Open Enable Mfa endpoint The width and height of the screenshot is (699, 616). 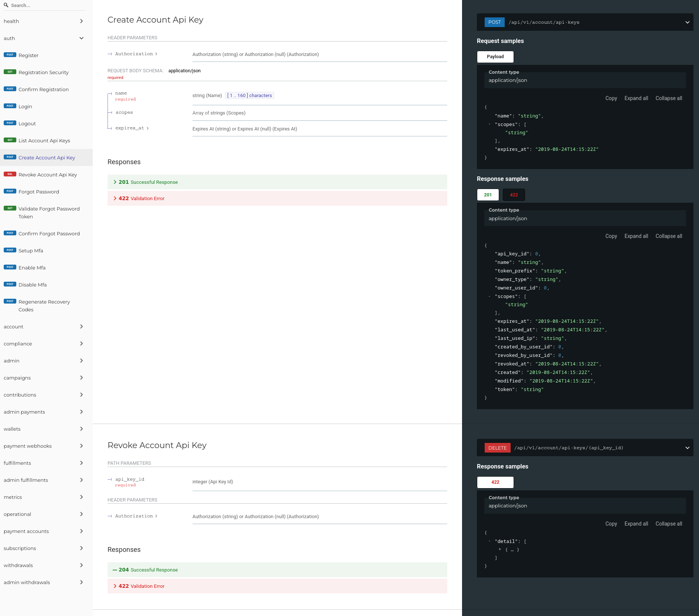(x=46, y=268)
